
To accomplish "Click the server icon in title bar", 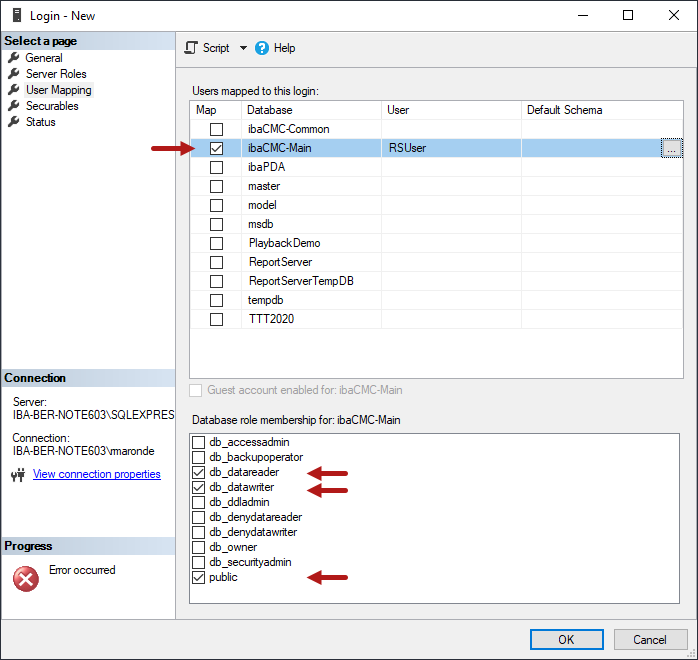I will tap(17, 15).
